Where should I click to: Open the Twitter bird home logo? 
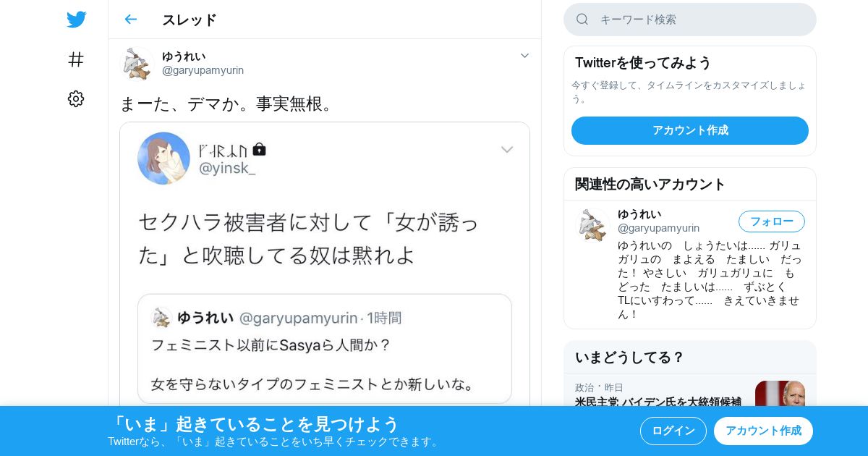tap(77, 20)
